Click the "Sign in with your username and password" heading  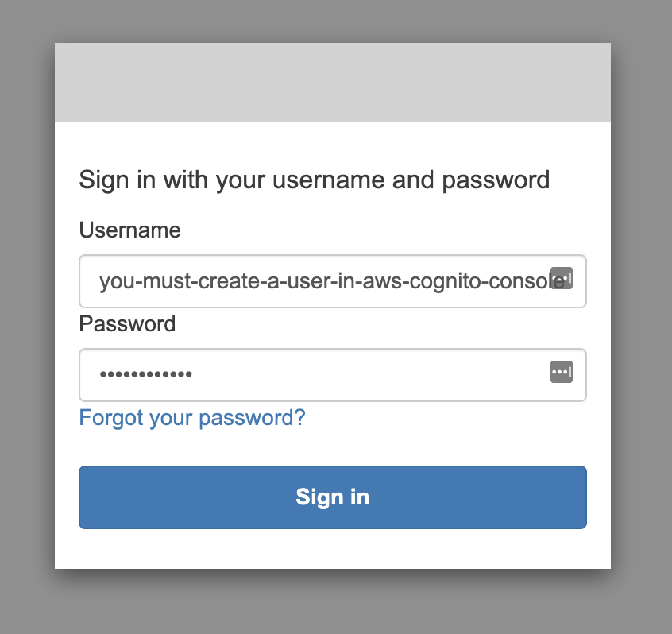pos(314,180)
